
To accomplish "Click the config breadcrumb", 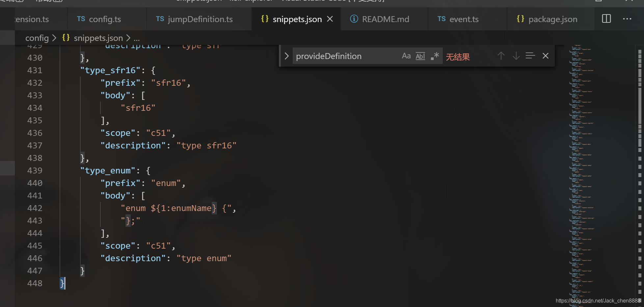I will (x=37, y=38).
